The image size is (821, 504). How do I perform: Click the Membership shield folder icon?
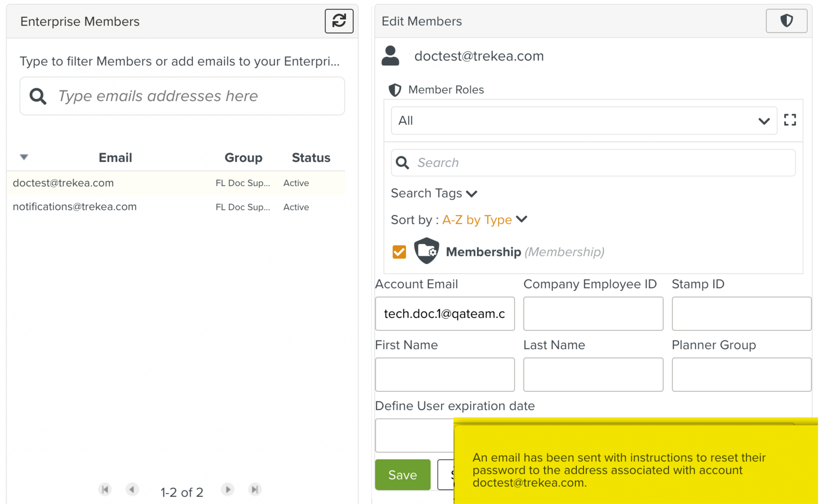click(426, 251)
